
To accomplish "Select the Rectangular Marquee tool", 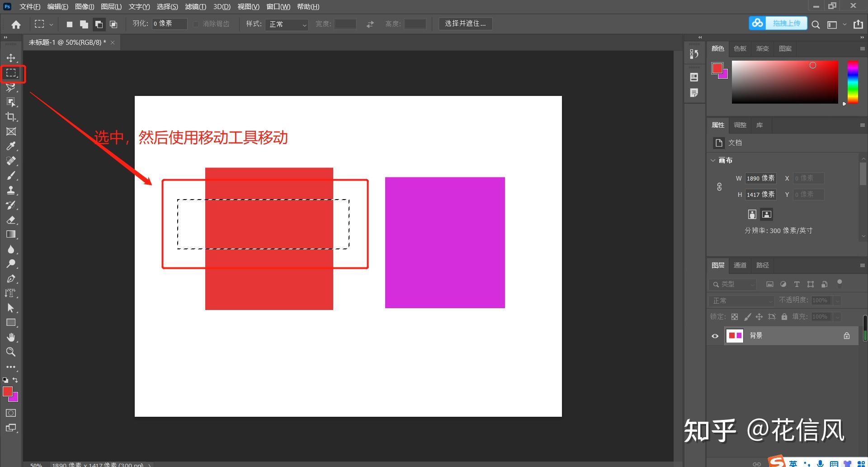I will click(x=11, y=73).
